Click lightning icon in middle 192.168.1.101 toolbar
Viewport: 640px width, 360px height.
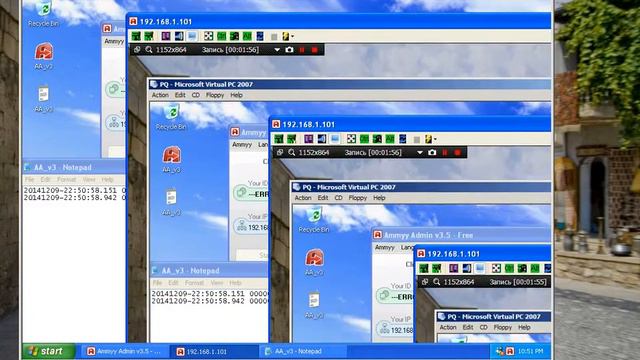pos(429,139)
